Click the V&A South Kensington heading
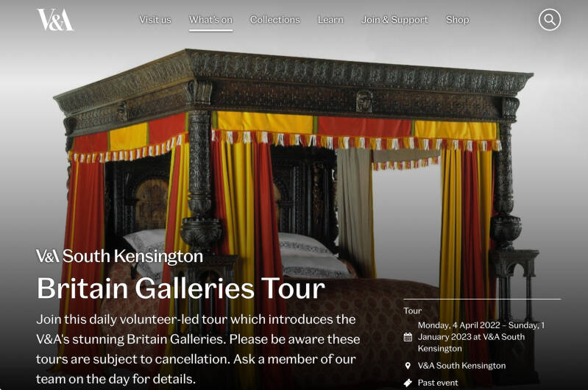This screenshot has width=588, height=390. [120, 256]
